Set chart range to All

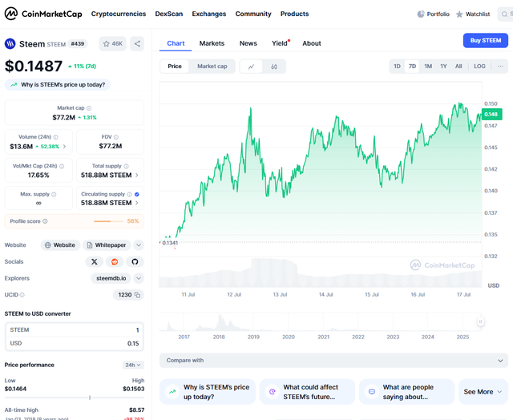(458, 67)
